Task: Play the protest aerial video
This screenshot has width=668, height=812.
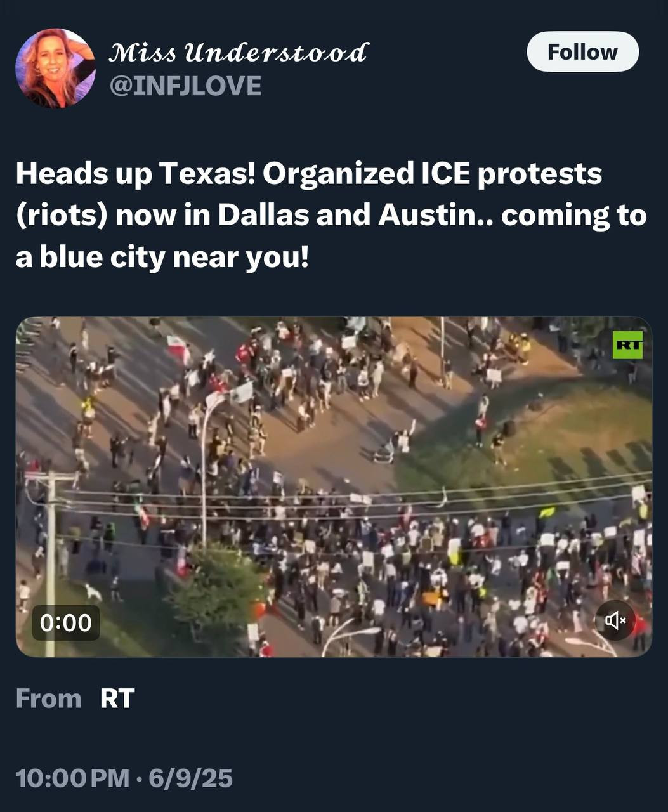Action: (x=334, y=487)
